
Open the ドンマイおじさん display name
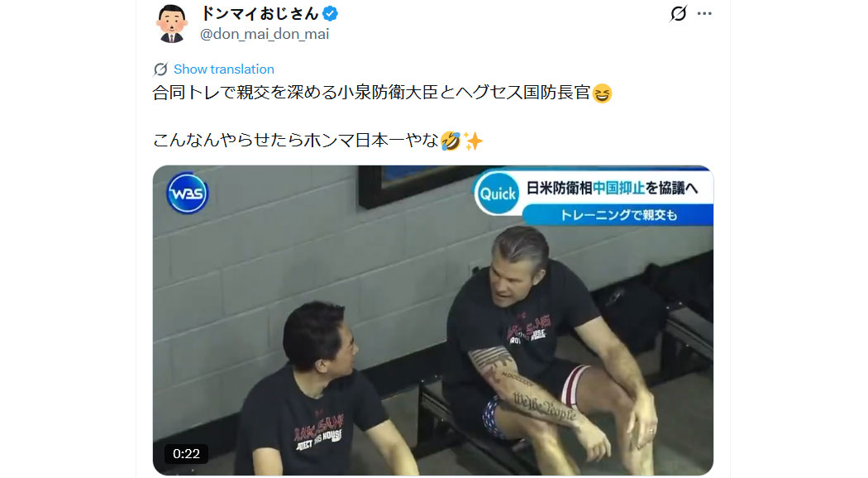(259, 13)
